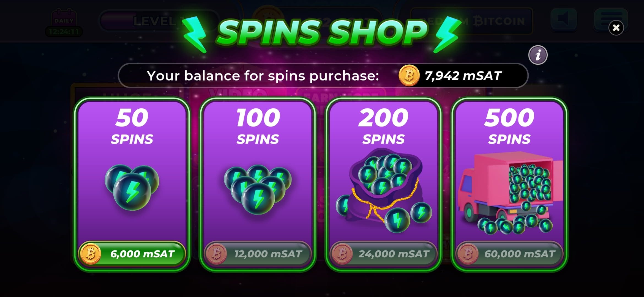Click the bitcoin coin on 6,000 mSAT button
Image resolution: width=644 pixels, height=297 pixels.
[91, 254]
